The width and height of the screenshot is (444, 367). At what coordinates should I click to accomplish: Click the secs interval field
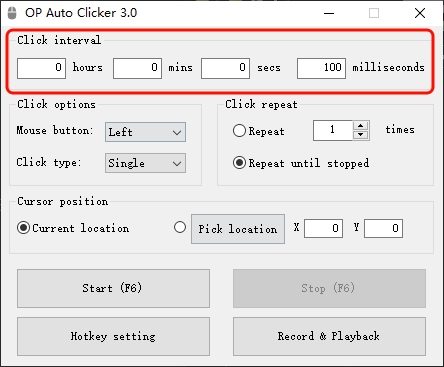(225, 68)
